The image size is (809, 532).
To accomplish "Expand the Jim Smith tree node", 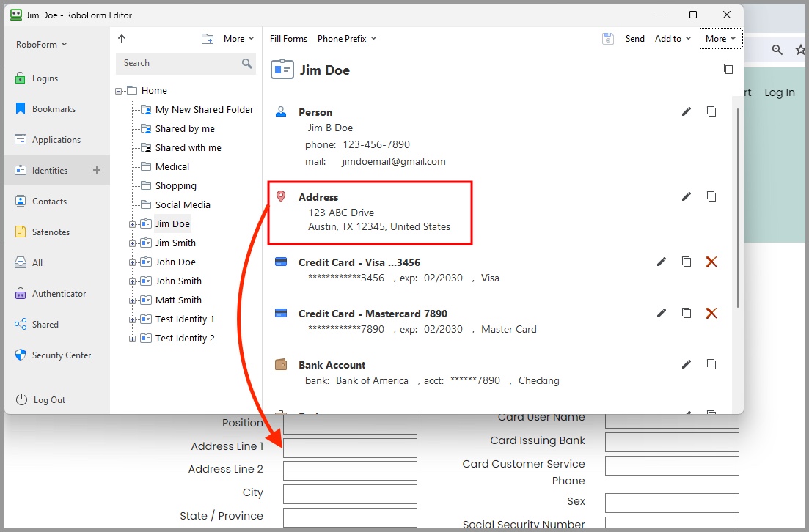I will pyautogui.click(x=133, y=243).
